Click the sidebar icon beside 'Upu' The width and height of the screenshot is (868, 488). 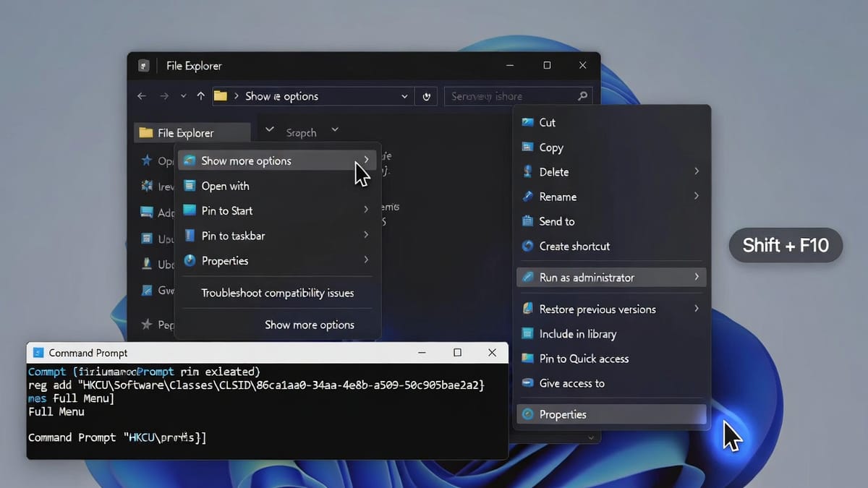[147, 239]
